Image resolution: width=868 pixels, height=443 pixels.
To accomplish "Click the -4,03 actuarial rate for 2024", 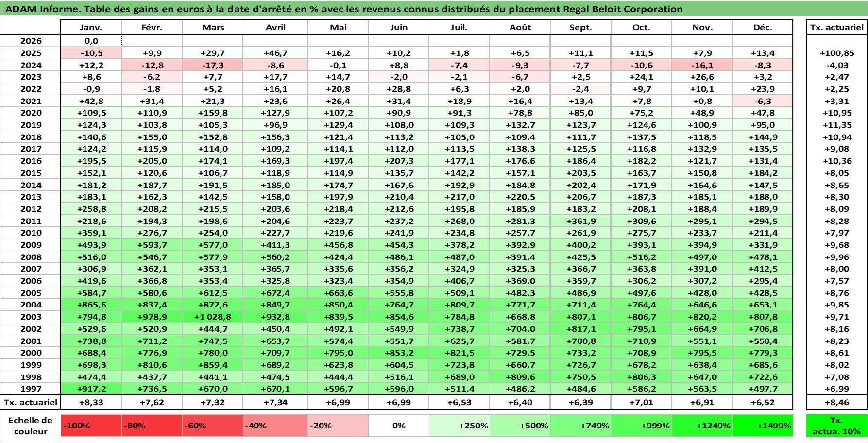I will 836,65.
